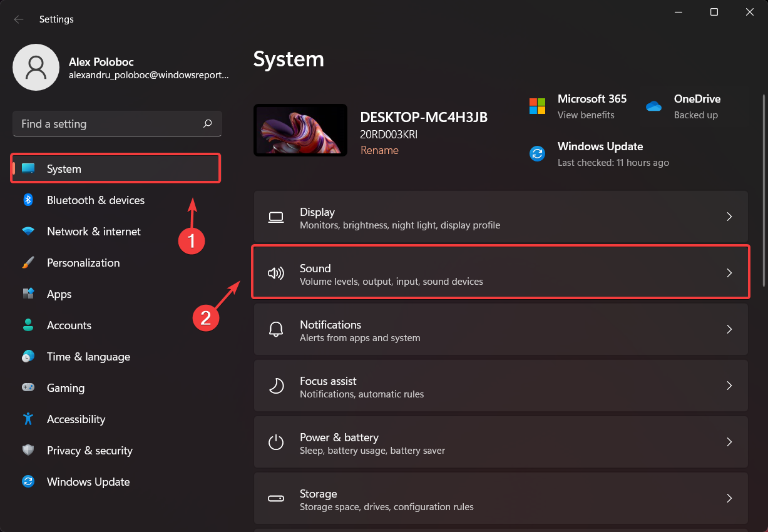Click the Sound speaker icon

pyautogui.click(x=276, y=273)
